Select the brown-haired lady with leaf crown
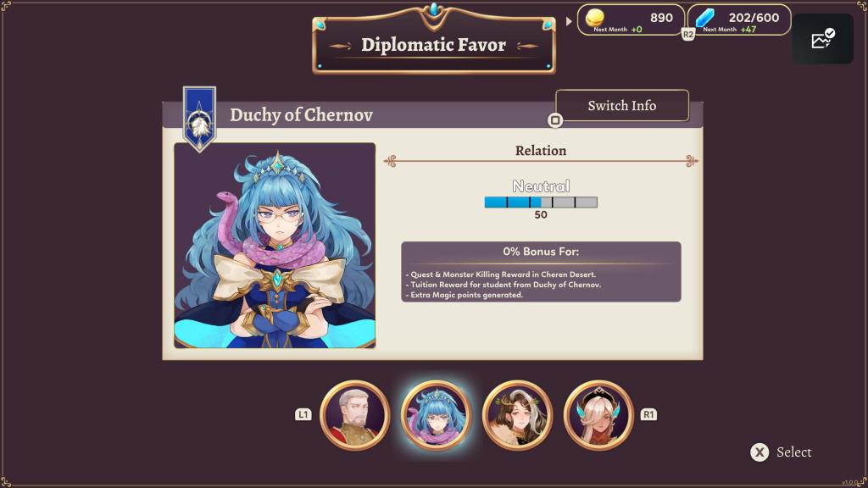Screen dimensions: 868x488 (x=517, y=415)
